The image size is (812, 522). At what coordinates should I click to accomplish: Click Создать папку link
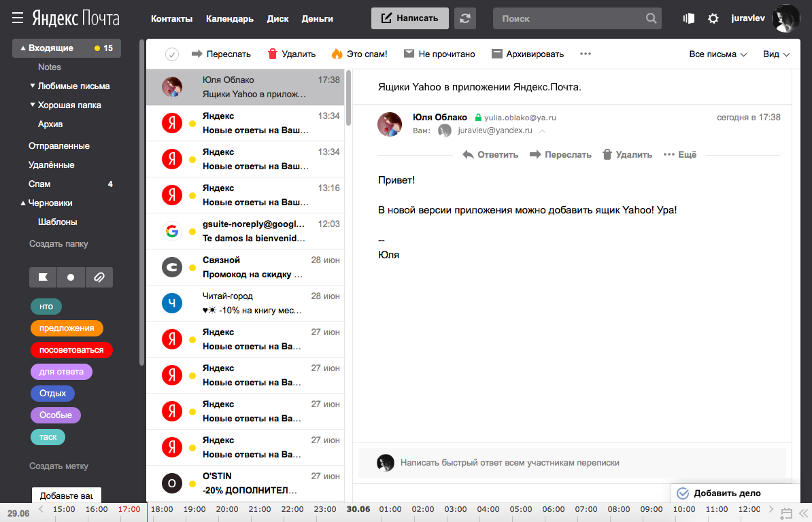click(x=58, y=244)
